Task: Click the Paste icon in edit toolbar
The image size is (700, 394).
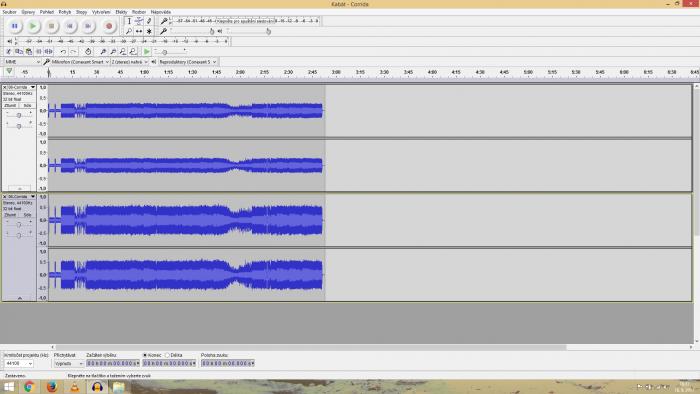Action: pyautogui.click(x=29, y=52)
